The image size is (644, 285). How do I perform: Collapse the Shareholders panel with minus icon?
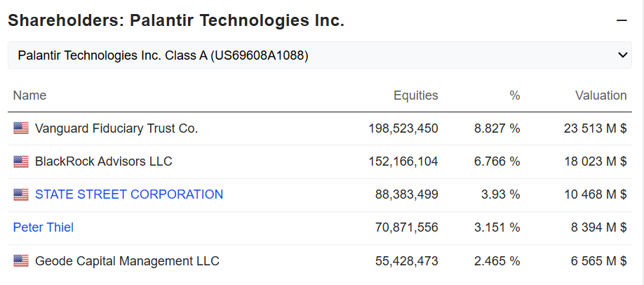point(622,20)
